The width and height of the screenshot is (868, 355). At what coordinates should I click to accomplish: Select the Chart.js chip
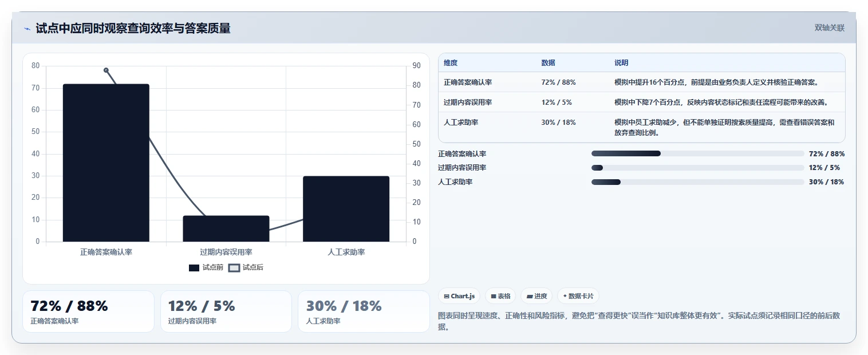click(x=459, y=296)
